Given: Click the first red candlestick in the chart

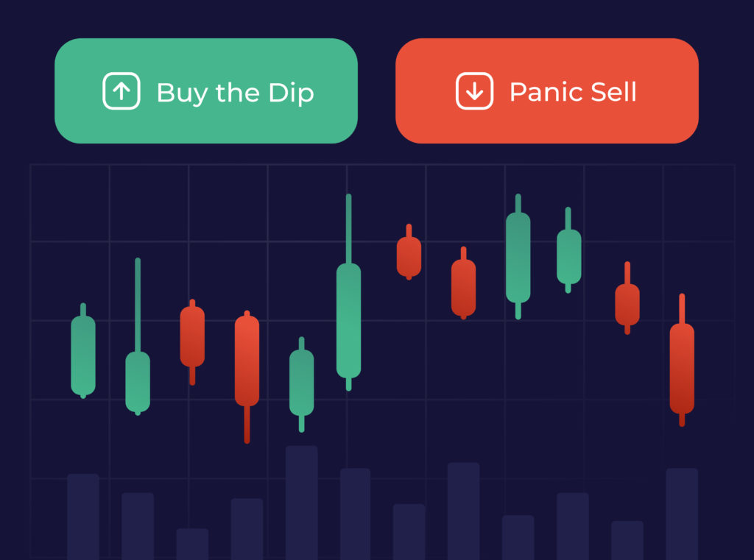Looking at the screenshot, I should point(192,341).
